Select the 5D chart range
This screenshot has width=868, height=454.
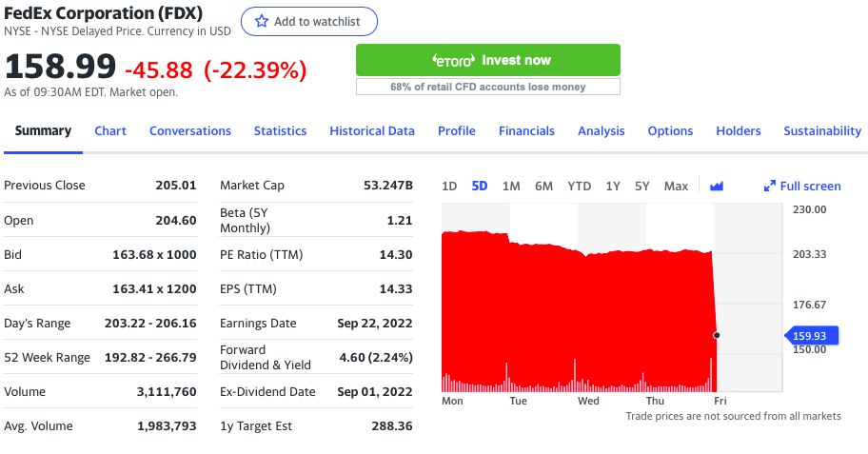(x=480, y=186)
